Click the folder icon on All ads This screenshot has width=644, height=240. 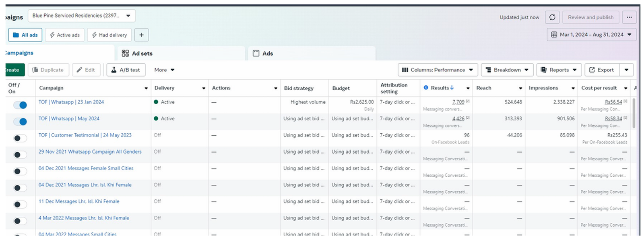pyautogui.click(x=16, y=35)
